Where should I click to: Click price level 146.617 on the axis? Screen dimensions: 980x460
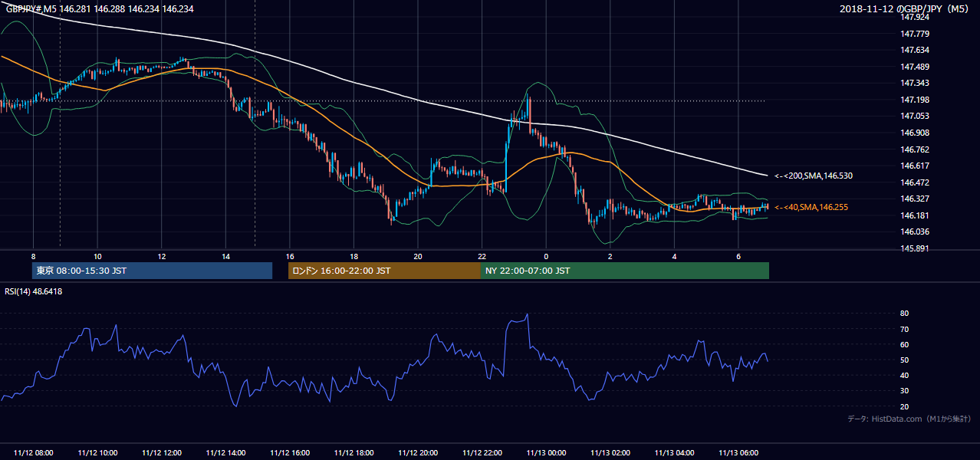[916, 166]
